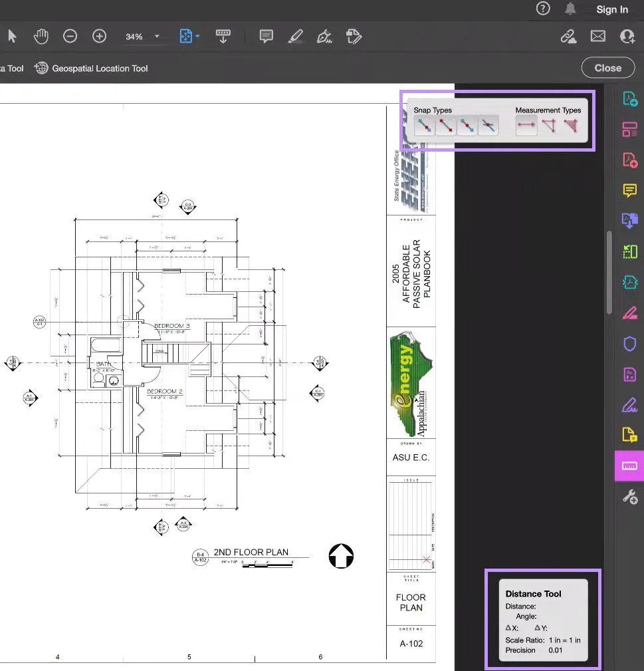Click the Protect shield icon in sidebar
Screen dimensions: 644x671
(x=629, y=344)
